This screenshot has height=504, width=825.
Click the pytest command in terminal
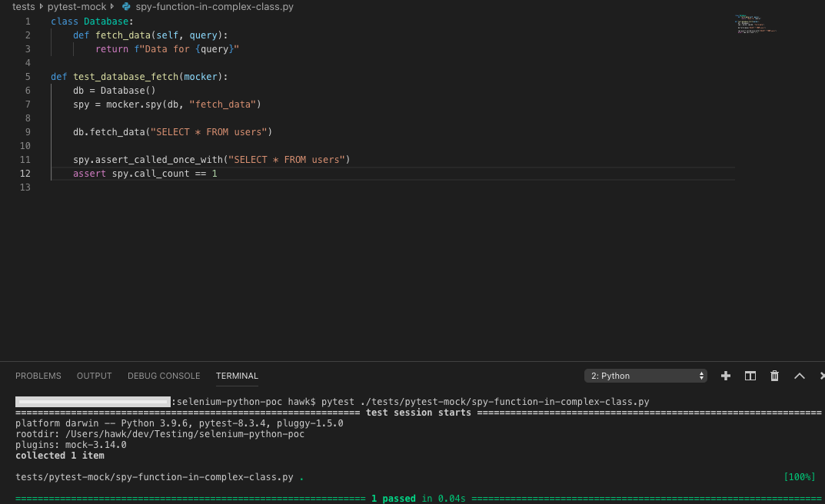tap(485, 402)
